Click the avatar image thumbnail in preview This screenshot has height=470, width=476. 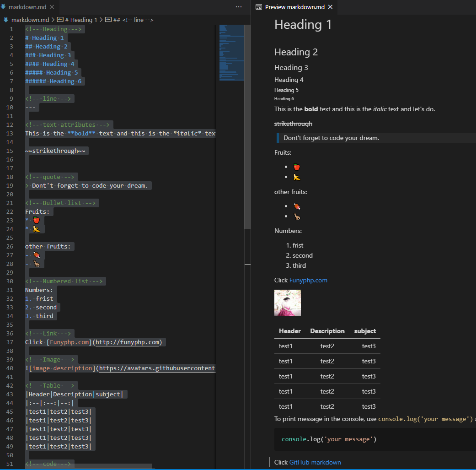288,303
